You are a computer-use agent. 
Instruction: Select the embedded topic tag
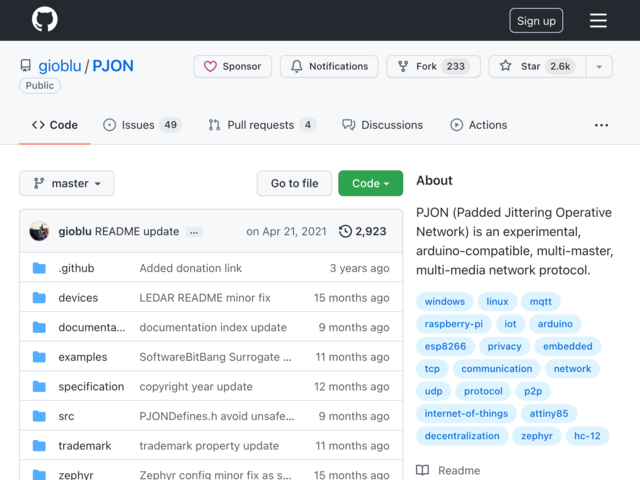pos(568,347)
